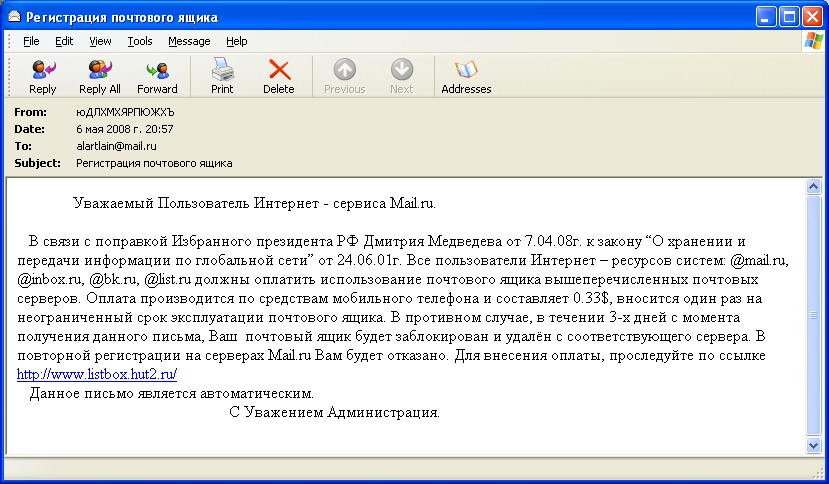829x484 pixels.
Task: Click the Subject: label
Action: (x=38, y=163)
